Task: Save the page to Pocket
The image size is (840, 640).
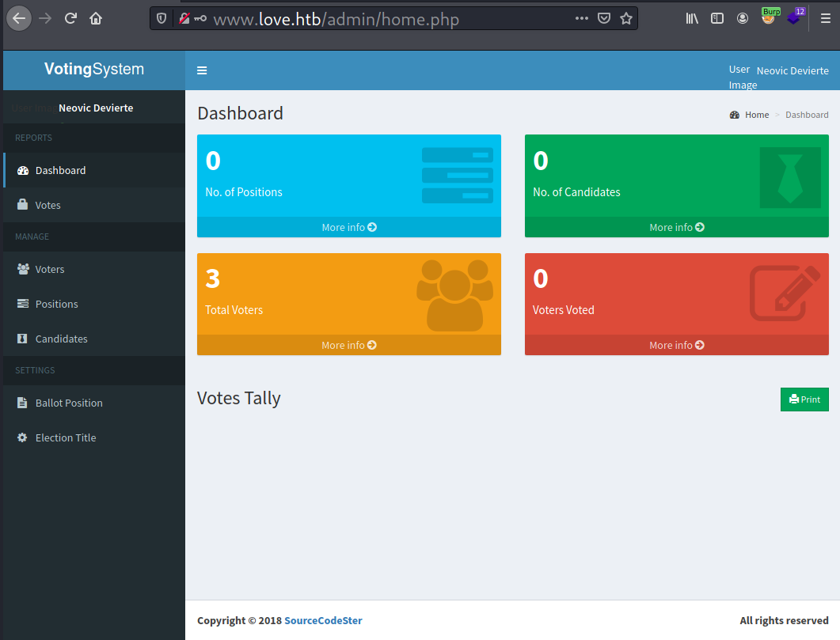Action: [x=604, y=18]
